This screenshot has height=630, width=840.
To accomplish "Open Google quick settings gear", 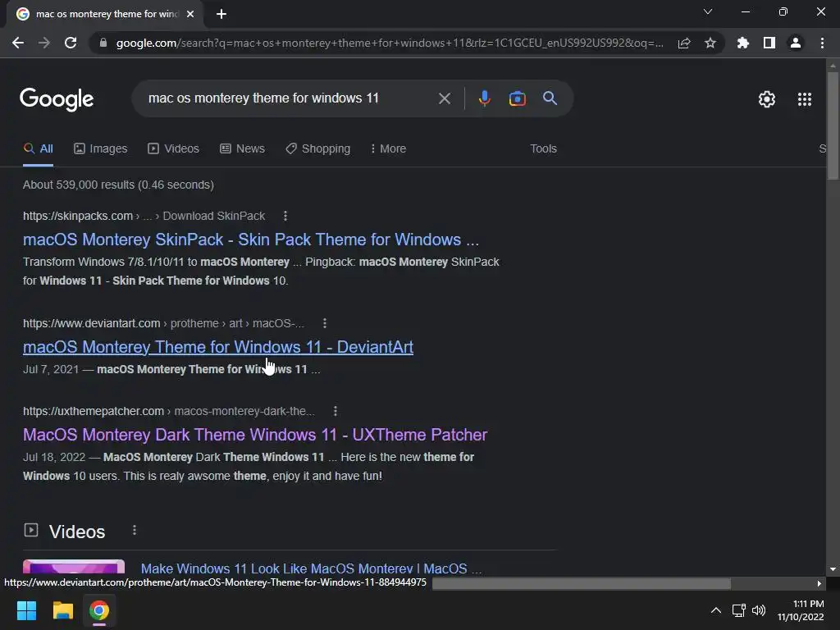I will pos(767,99).
